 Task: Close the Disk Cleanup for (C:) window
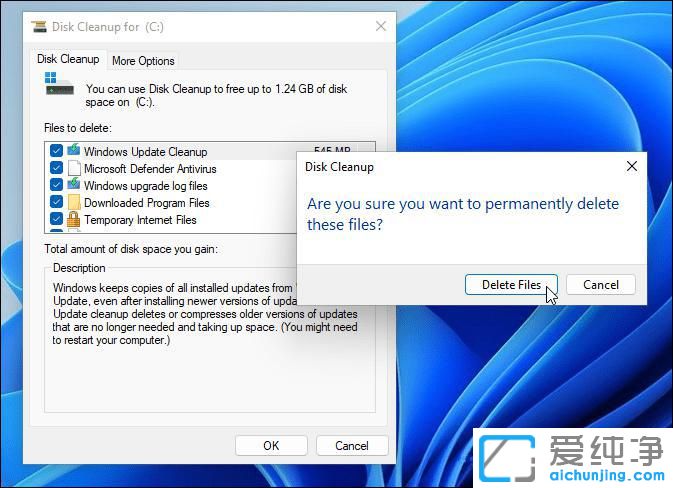381,26
